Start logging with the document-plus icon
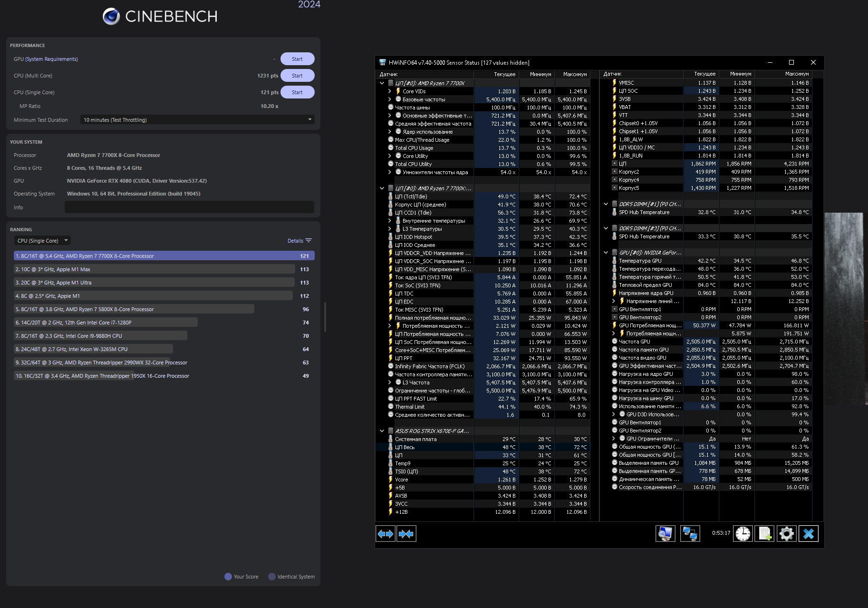 click(x=765, y=534)
